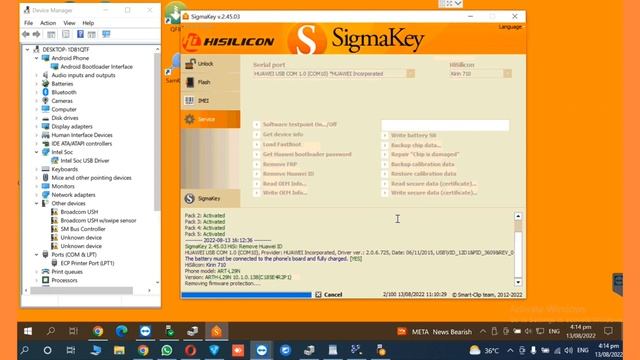
Task: Open Opera browser from the lower taskbar
Action: click(x=190, y=350)
